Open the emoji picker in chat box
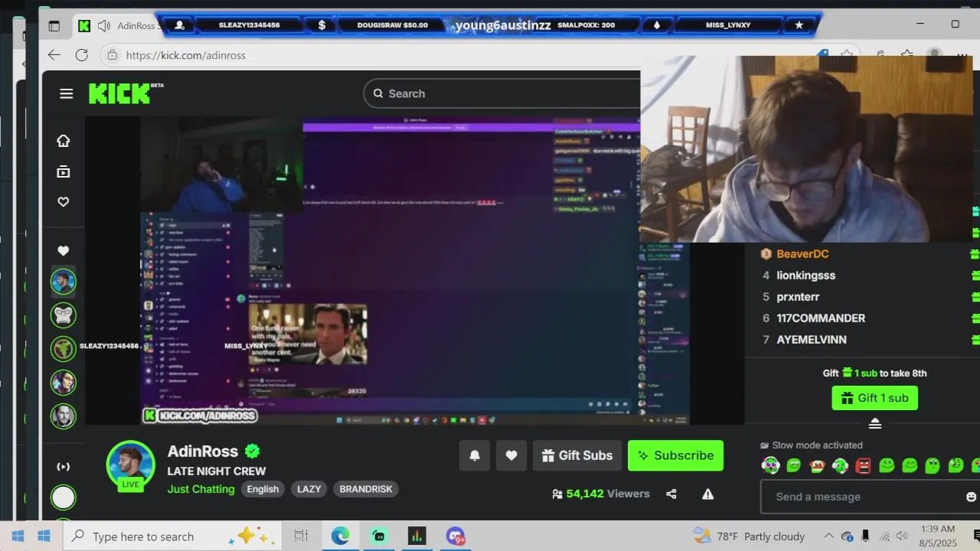The height and width of the screenshot is (551, 980). pos(971,497)
